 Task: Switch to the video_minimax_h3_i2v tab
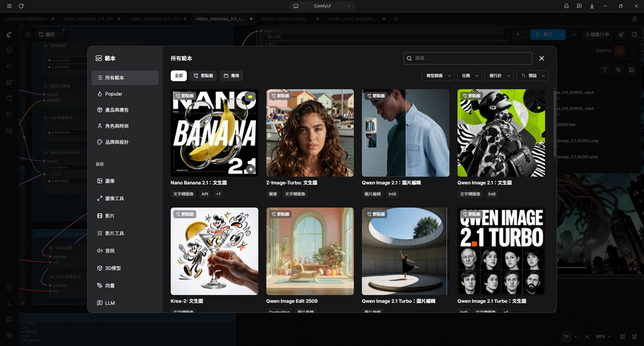point(88,18)
